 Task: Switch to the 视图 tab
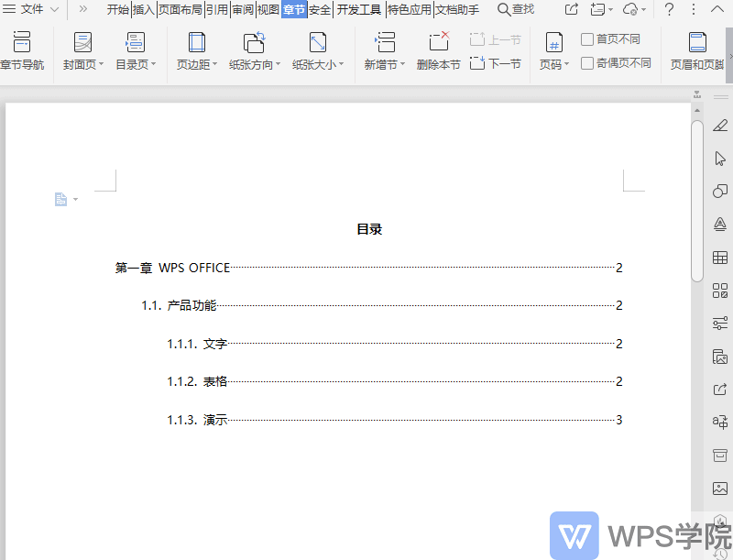pyautogui.click(x=268, y=9)
